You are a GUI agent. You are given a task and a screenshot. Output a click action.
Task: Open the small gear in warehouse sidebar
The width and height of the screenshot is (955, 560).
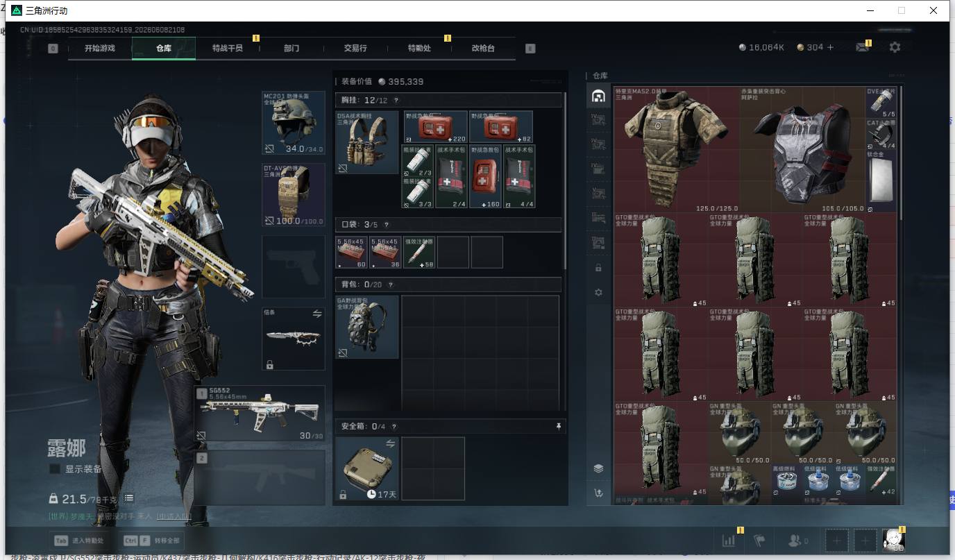[598, 293]
